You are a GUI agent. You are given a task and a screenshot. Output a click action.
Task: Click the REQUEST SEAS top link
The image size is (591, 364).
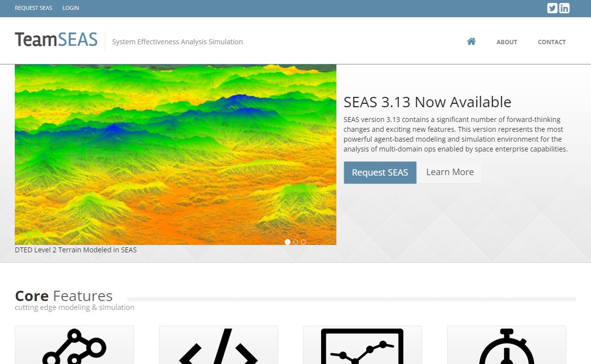point(33,8)
